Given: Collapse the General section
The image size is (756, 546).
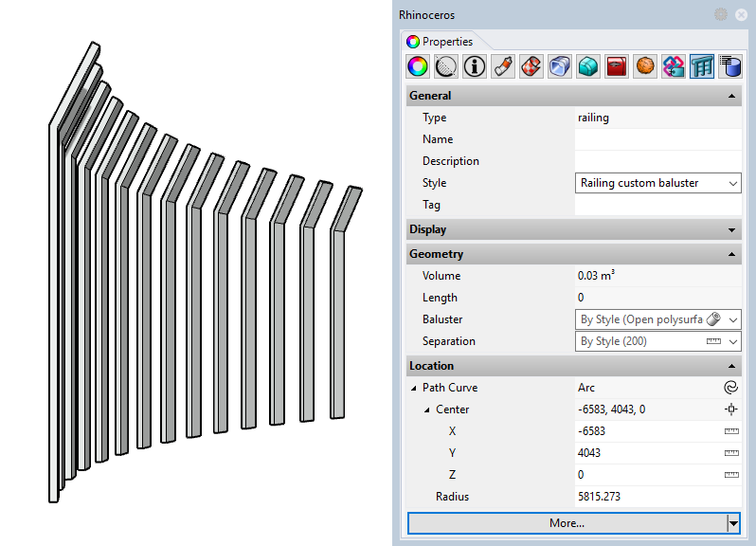Looking at the screenshot, I should point(731,96).
